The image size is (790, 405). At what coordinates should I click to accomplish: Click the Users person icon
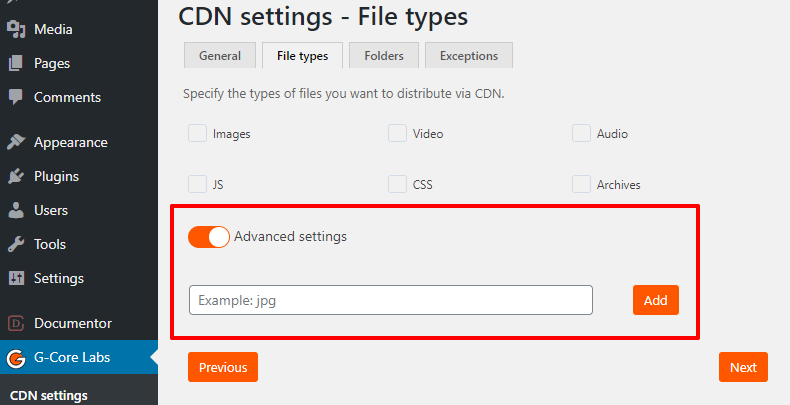click(x=16, y=210)
